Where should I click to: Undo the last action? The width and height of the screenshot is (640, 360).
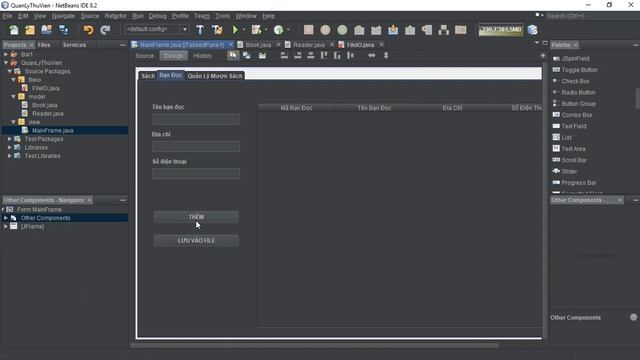click(x=88, y=30)
